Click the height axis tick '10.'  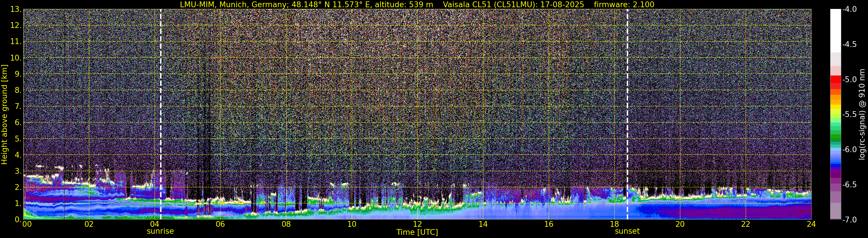(16, 58)
